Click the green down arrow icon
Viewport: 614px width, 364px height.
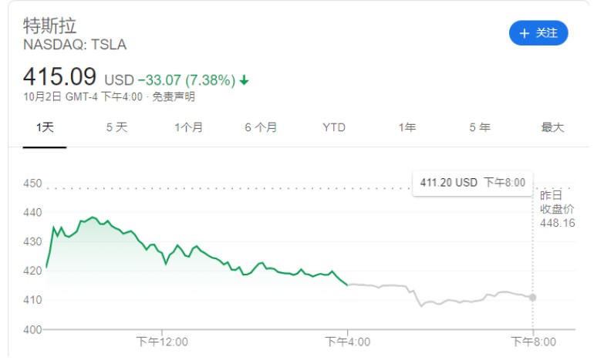(x=245, y=80)
